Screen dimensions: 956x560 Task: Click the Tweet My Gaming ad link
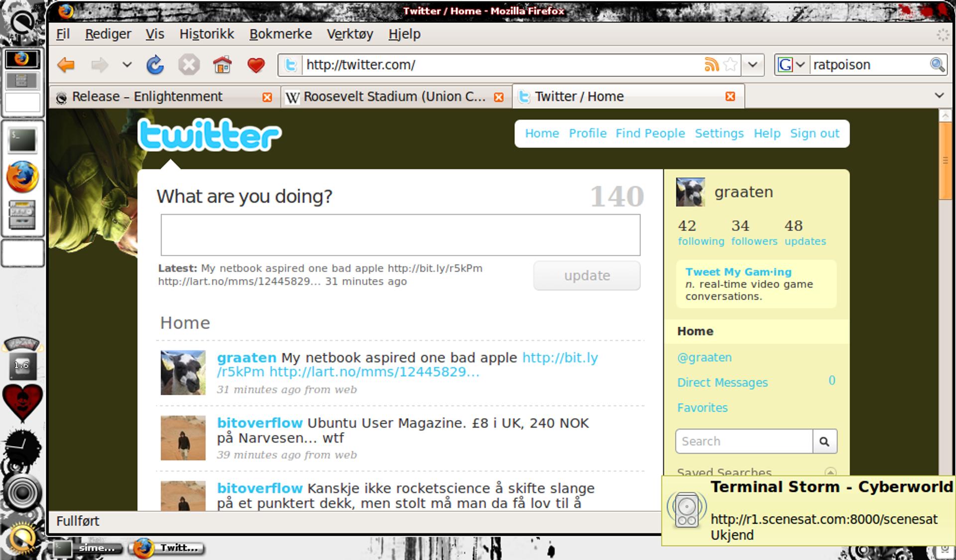coord(738,272)
